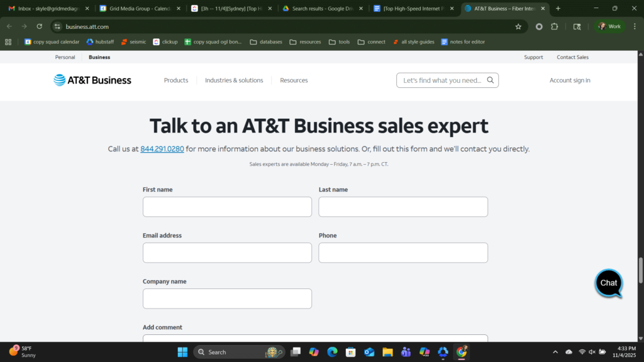Screen dimensions: 644x362
Task: Click the Wi-Fi icon in the system tray
Action: click(581, 352)
